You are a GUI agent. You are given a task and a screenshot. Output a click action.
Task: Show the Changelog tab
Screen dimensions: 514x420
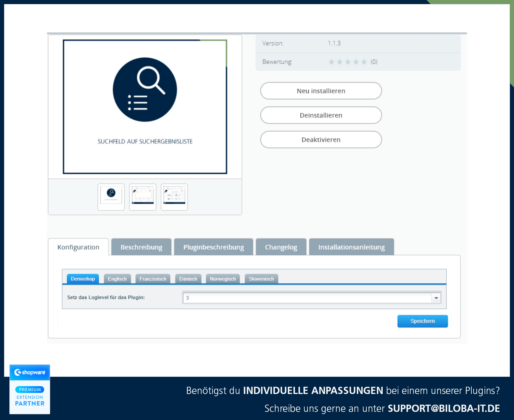point(281,247)
